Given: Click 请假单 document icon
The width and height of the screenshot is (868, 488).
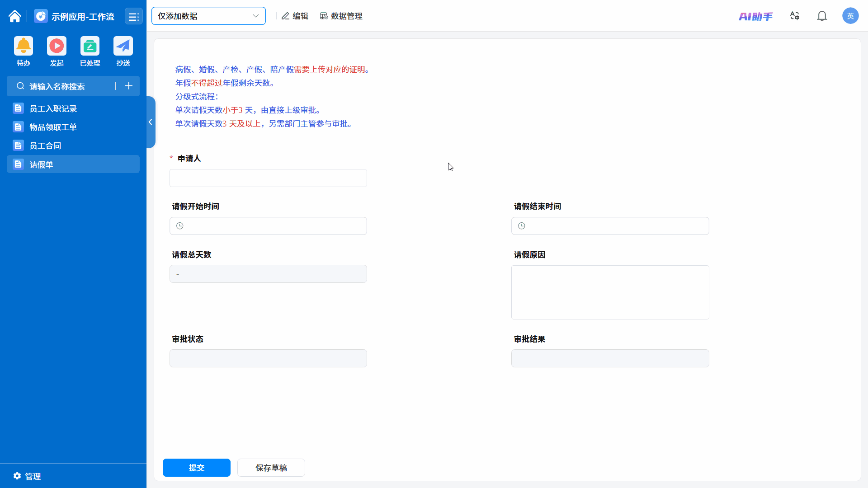Looking at the screenshot, I should pos(18,164).
